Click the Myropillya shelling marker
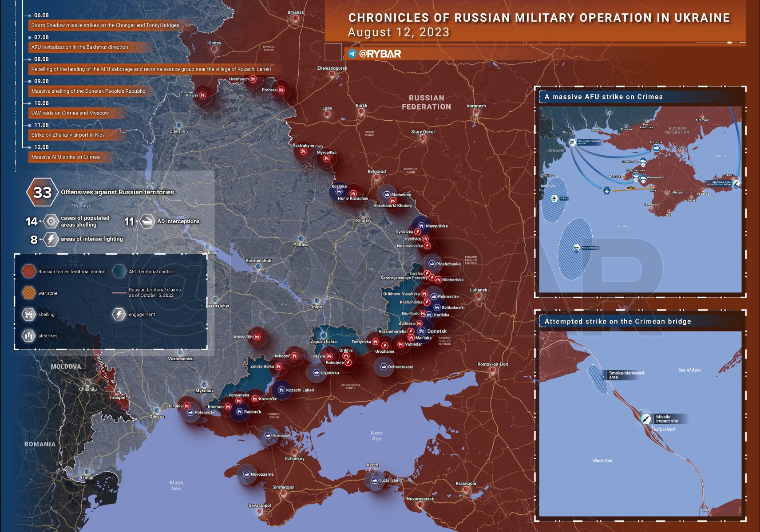Image resolution: width=760 pixels, height=532 pixels. (327, 158)
